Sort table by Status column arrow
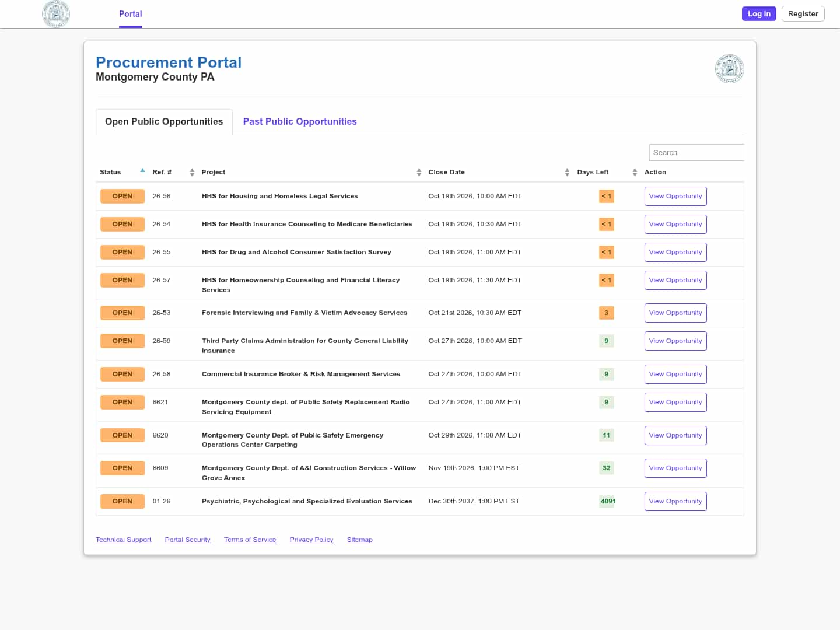Screen dimensions: 840x630 pos(142,170)
